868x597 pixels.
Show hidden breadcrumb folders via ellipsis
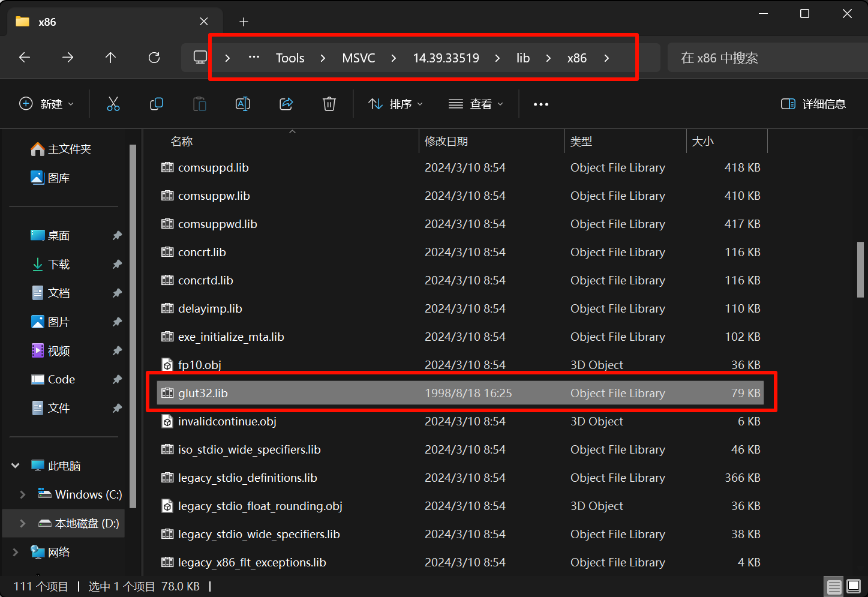254,58
